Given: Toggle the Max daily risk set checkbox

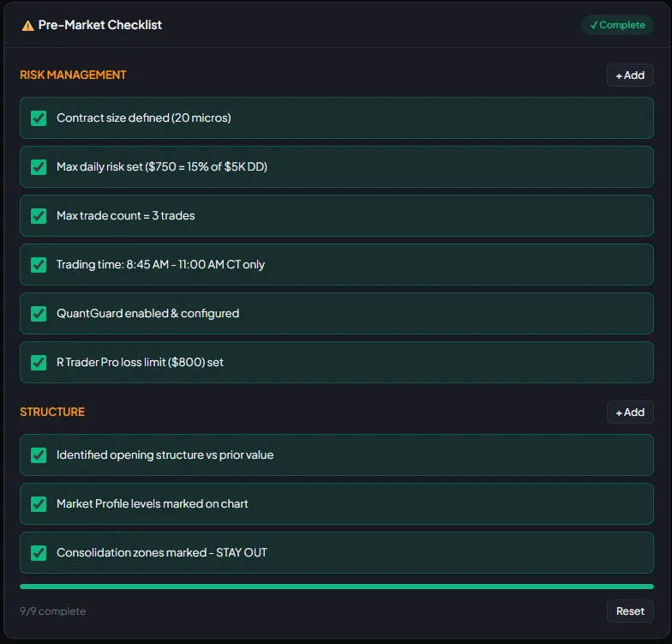Looking at the screenshot, I should click(39, 167).
